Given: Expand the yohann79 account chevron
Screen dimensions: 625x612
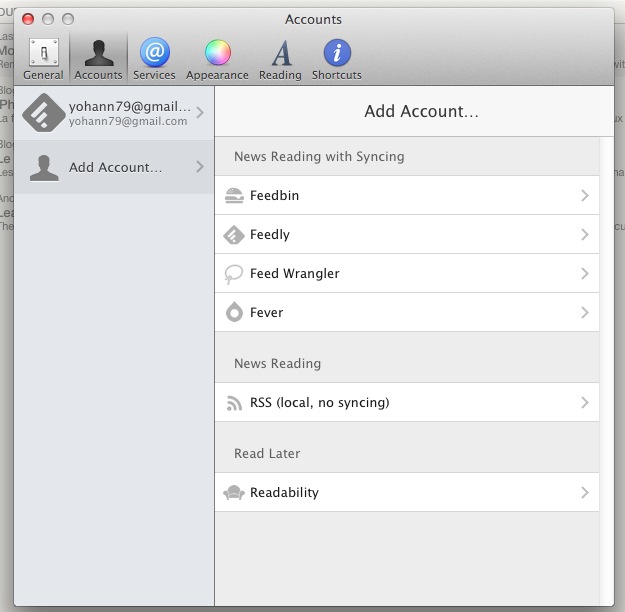Looking at the screenshot, I should pos(200,113).
